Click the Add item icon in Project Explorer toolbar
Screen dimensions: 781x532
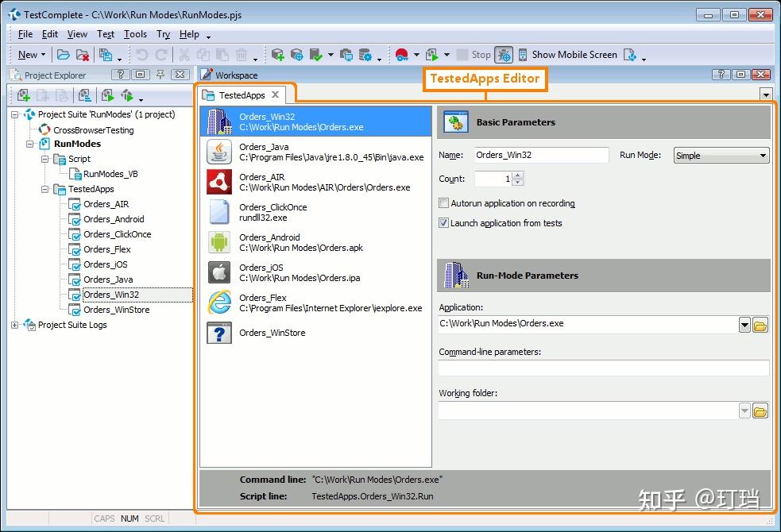click(x=23, y=95)
